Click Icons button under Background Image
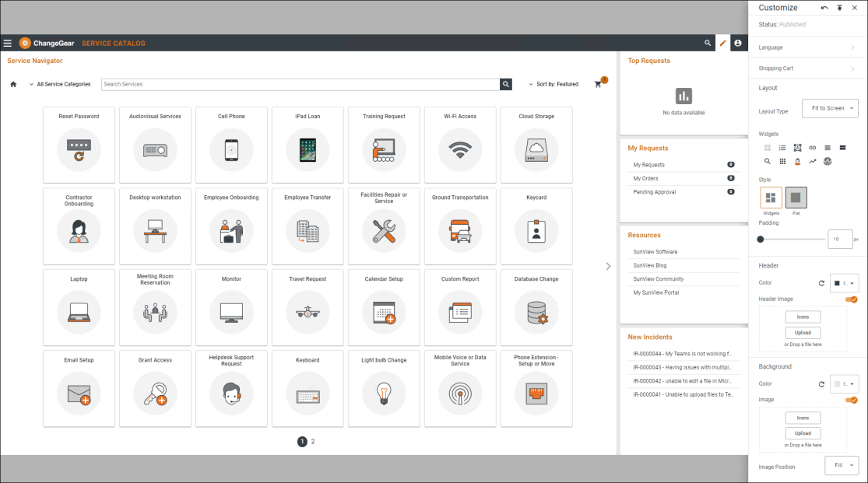This screenshot has height=483, width=868. 803,418
